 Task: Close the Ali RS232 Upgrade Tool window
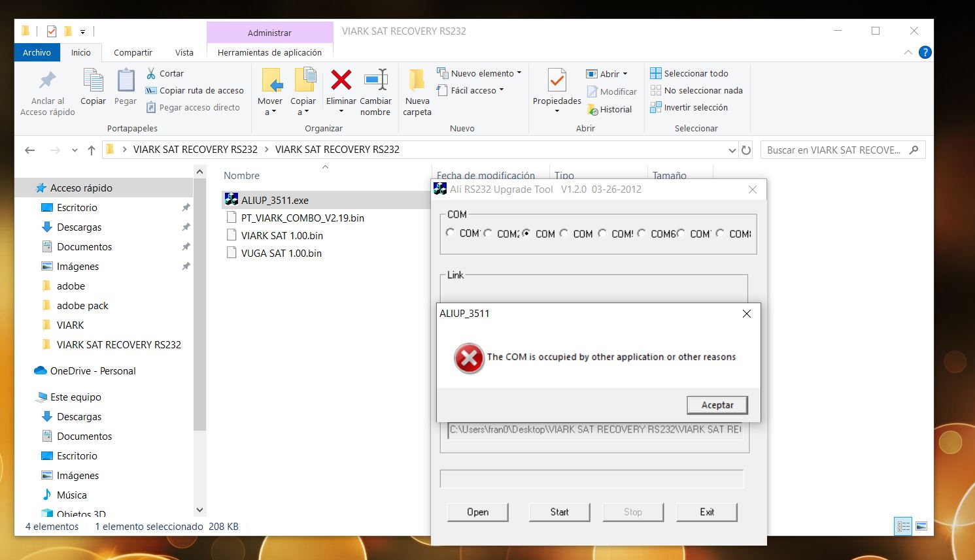[x=753, y=189]
